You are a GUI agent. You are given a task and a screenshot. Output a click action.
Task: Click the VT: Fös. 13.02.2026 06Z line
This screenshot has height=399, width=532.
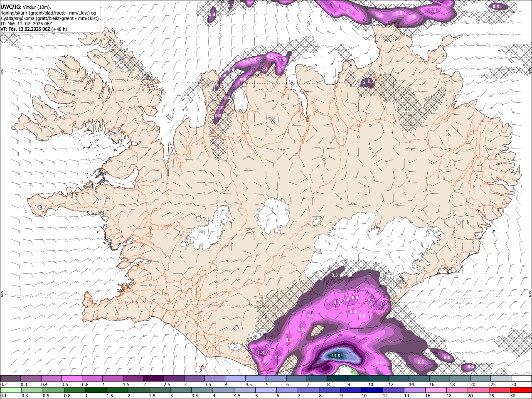[x=25, y=29]
